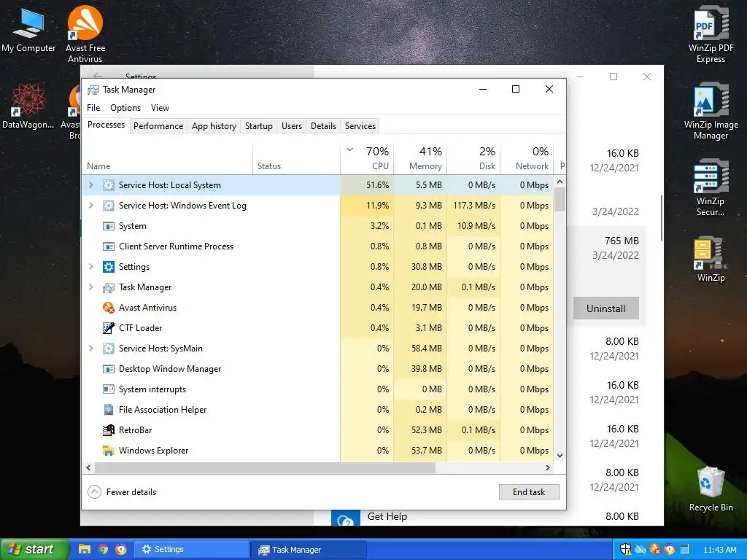
Task: Expand Service Host: Windows Event Log group
Action: (91, 206)
